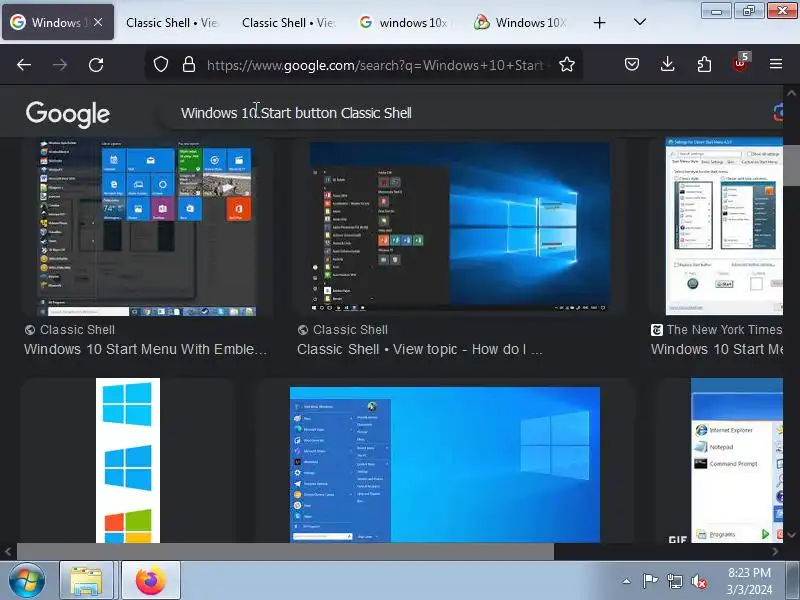
Task: Click the scroll up arrow
Action: pyautogui.click(x=791, y=93)
